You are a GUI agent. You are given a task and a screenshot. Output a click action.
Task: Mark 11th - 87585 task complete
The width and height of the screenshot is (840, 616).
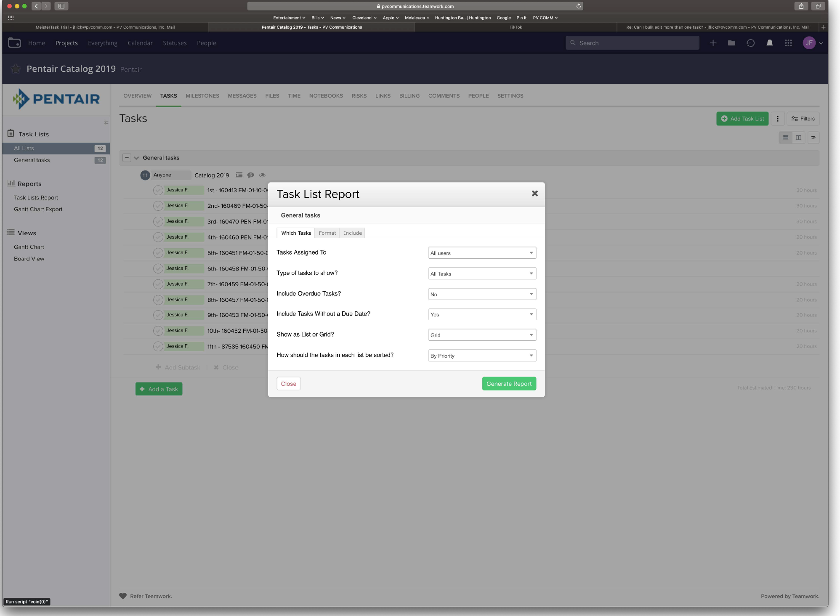point(158,346)
